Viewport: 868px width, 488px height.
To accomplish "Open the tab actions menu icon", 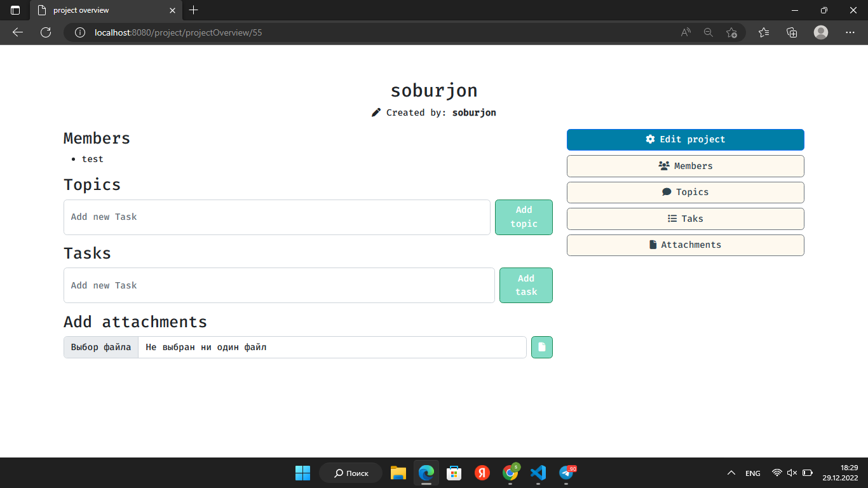I will (x=15, y=10).
